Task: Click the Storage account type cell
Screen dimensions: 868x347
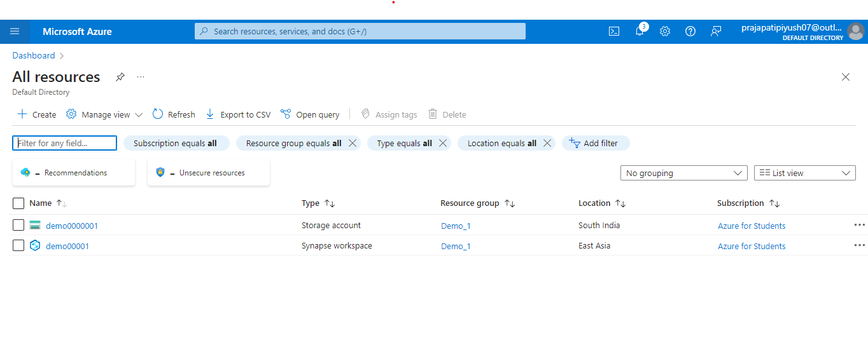Action: click(331, 225)
